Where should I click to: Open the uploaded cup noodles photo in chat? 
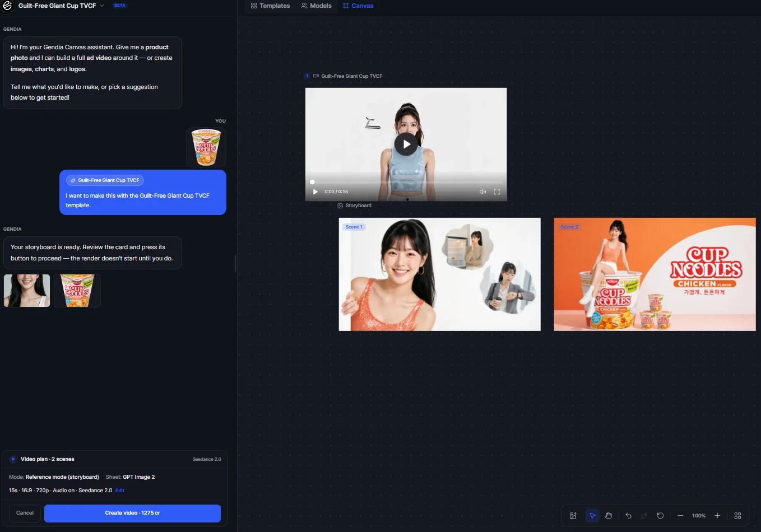click(x=206, y=147)
